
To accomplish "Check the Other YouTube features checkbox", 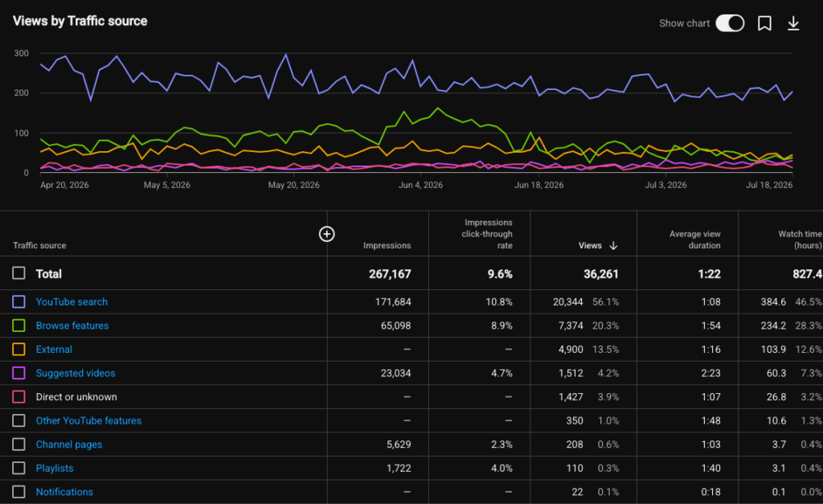I will point(19,420).
